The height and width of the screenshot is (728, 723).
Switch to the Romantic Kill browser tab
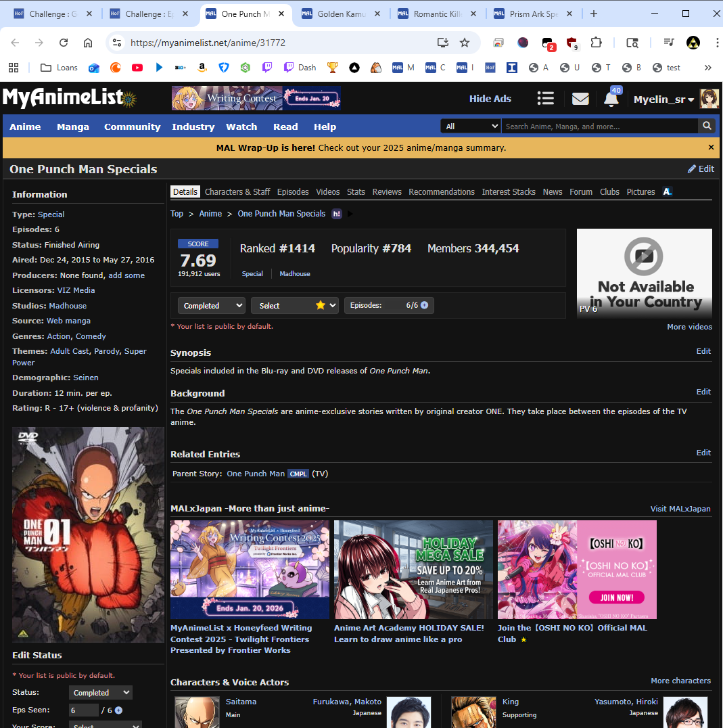pyautogui.click(x=436, y=14)
